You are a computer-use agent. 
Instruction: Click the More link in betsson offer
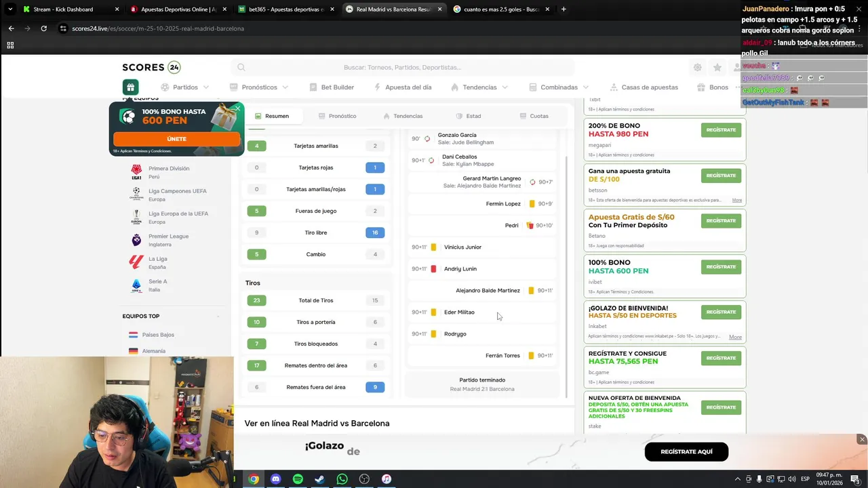coord(736,200)
